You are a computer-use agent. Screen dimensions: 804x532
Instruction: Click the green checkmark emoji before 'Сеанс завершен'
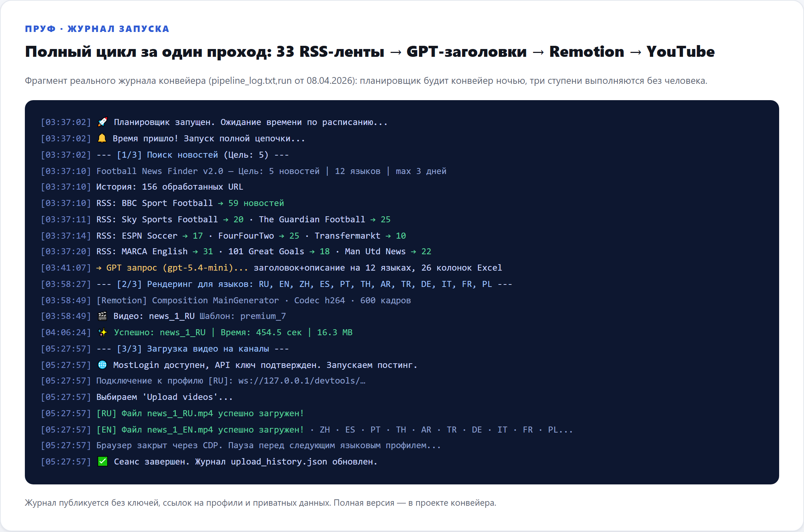pyautogui.click(x=103, y=461)
